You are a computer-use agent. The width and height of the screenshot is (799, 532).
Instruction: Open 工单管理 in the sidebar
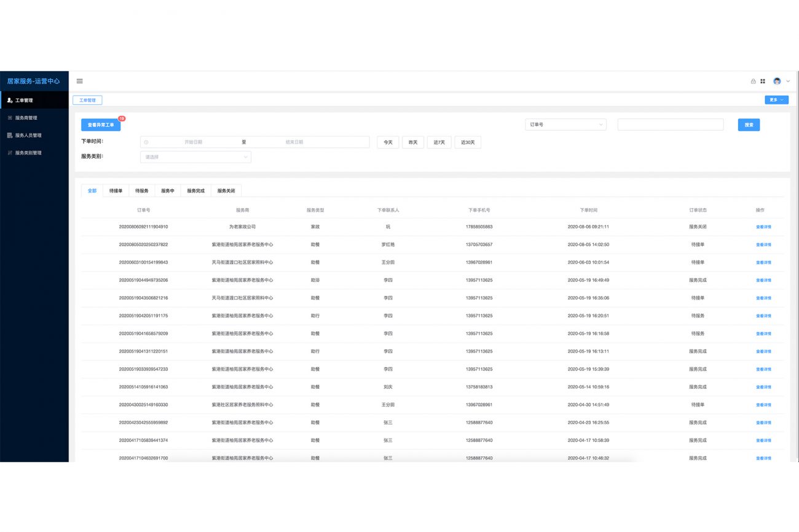(34, 100)
